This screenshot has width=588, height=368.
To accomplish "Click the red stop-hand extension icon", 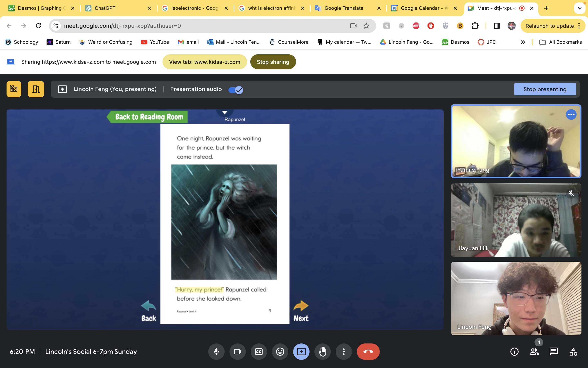I will pyautogui.click(x=431, y=26).
